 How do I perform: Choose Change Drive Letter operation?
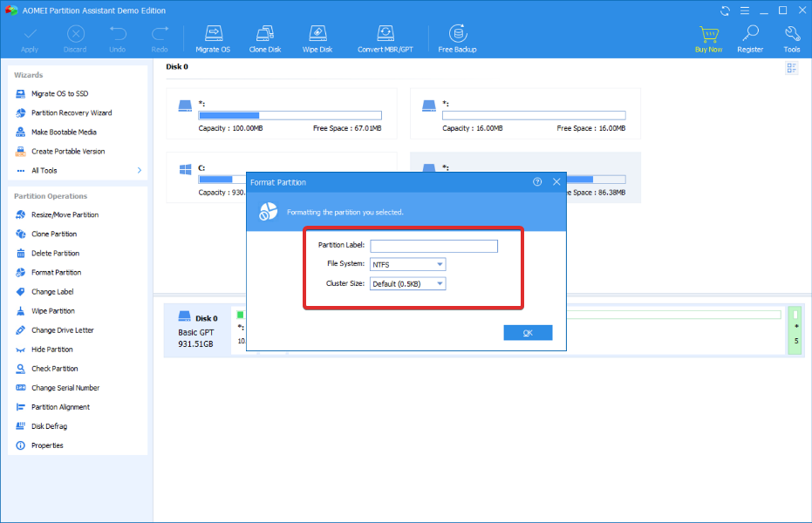pyautogui.click(x=62, y=330)
